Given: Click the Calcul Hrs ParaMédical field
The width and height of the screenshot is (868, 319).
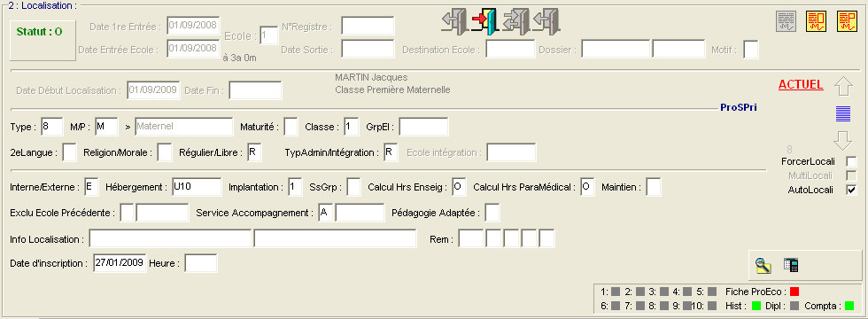Looking at the screenshot, I should tap(588, 187).
